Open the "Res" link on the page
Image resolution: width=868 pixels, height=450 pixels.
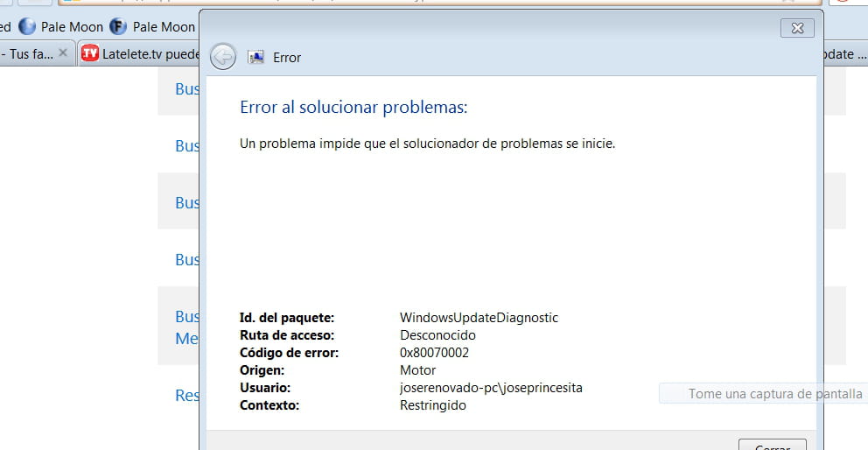coord(187,396)
